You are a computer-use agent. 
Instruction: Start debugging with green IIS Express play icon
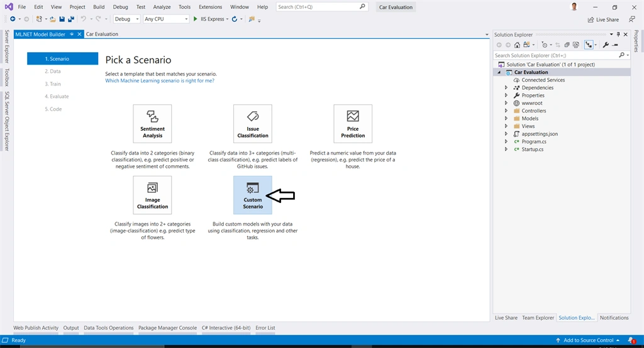tap(196, 19)
